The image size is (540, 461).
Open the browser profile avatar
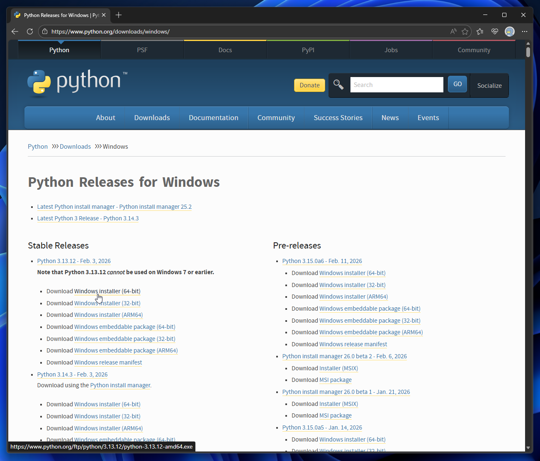pos(509,32)
